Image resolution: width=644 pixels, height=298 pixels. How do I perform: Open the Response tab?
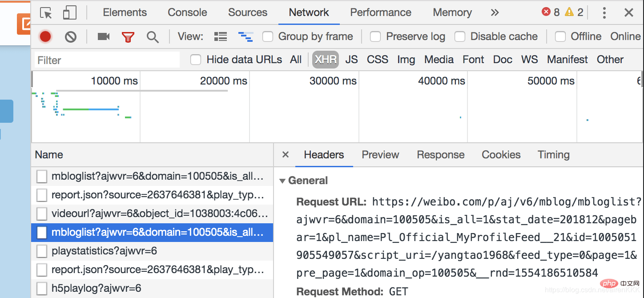441,155
